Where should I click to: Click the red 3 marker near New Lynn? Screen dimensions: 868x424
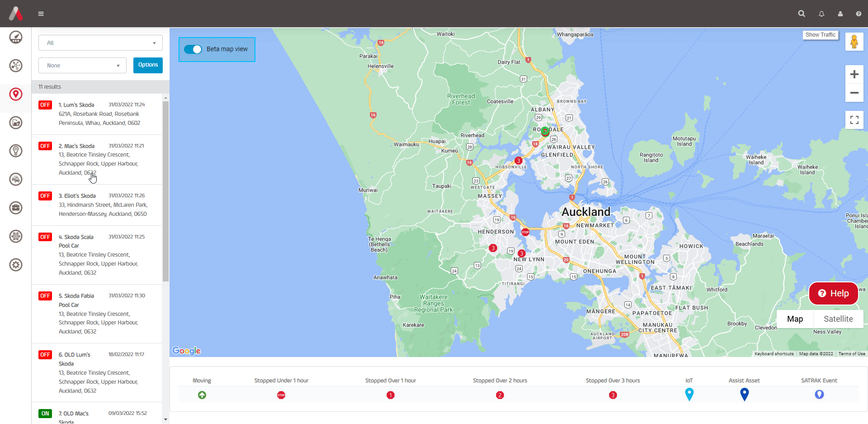pyautogui.click(x=521, y=253)
